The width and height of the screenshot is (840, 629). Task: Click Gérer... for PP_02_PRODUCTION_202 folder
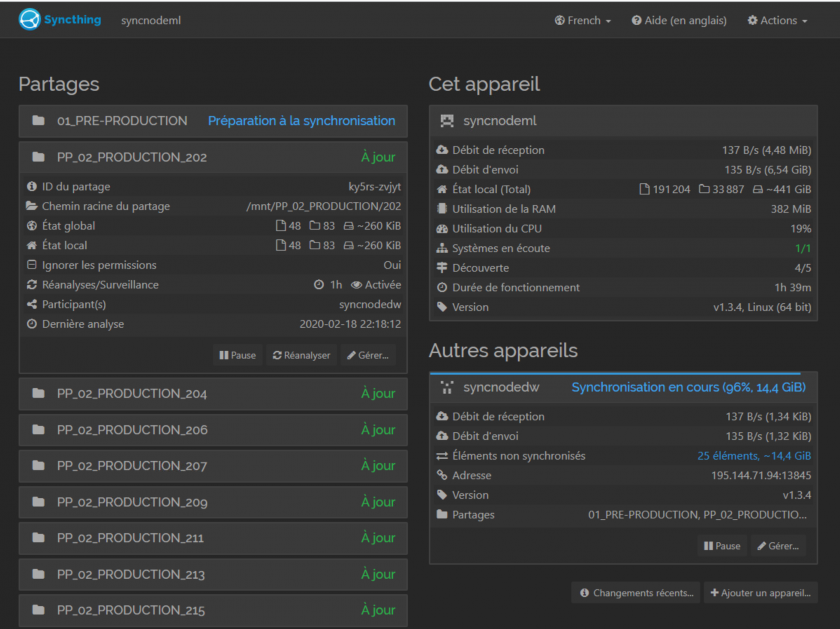[x=368, y=355]
